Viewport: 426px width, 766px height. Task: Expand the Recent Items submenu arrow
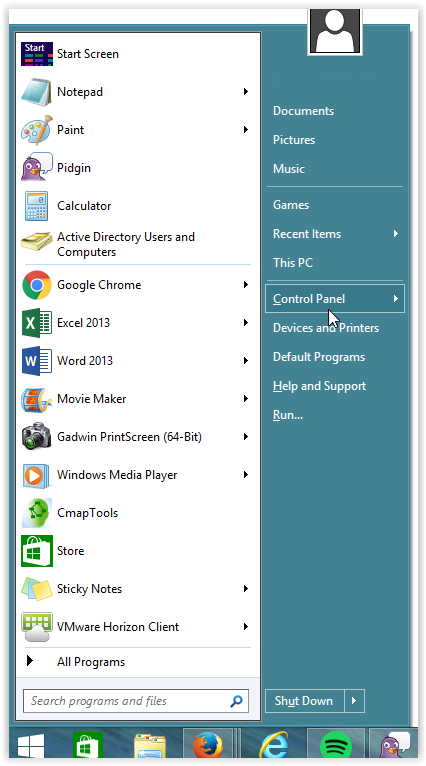coord(396,234)
